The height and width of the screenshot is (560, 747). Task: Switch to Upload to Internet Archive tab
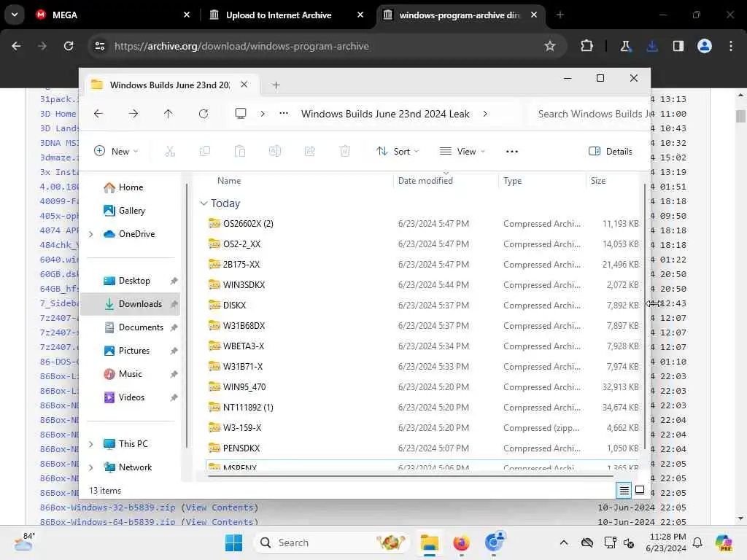click(x=286, y=15)
